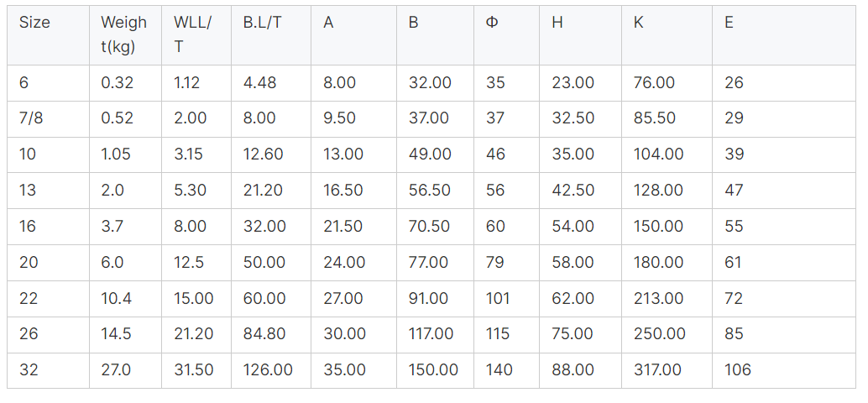Screen dimensions: 868x403
Task: Click the 126.00 breaking load cell
Action: pyautogui.click(x=268, y=369)
